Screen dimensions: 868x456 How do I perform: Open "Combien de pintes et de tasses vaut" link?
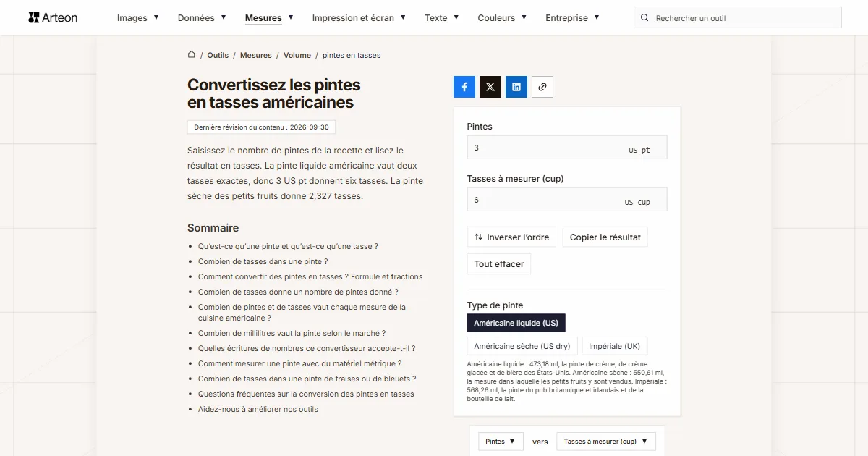click(302, 313)
